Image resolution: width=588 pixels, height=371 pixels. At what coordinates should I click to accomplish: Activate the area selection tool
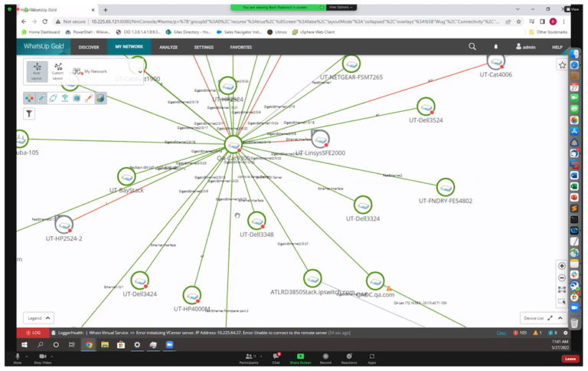click(562, 301)
